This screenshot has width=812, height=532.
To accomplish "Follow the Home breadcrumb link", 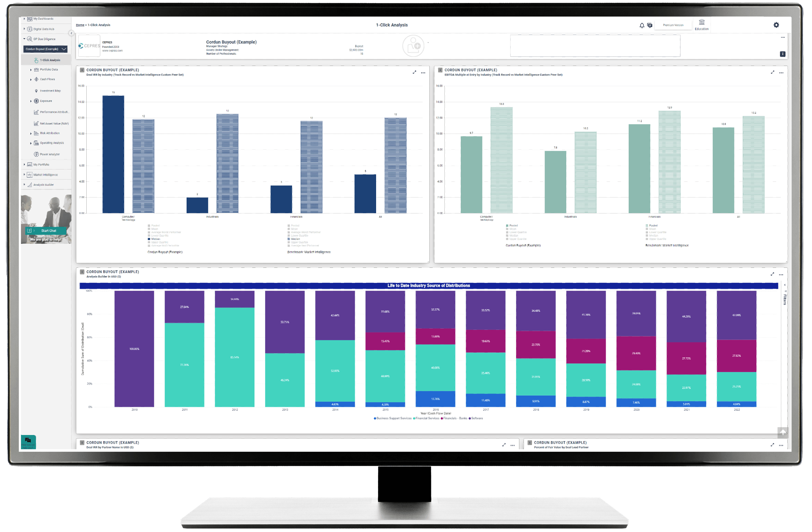I will pos(80,25).
